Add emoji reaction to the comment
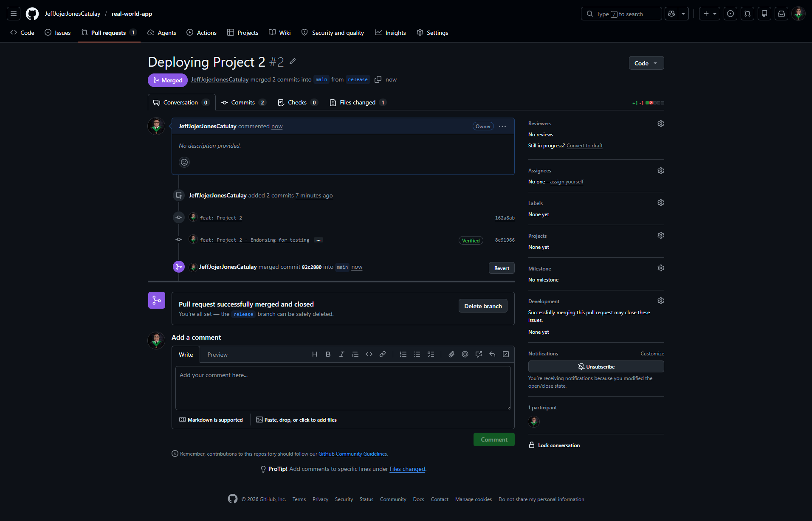The image size is (812, 521). pyautogui.click(x=184, y=162)
